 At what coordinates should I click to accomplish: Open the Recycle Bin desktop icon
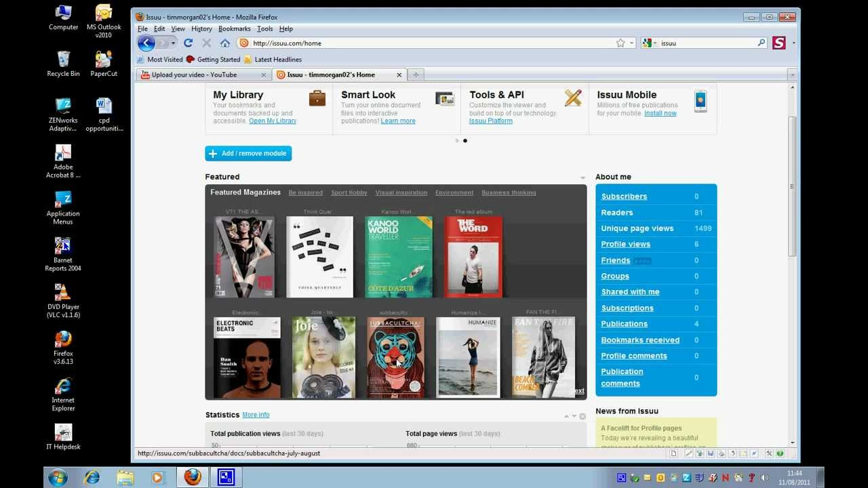pos(63,64)
